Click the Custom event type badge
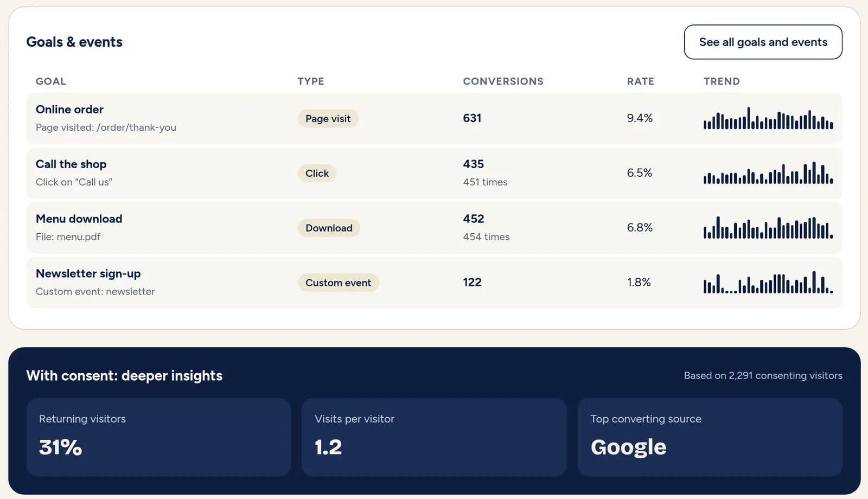The height and width of the screenshot is (499, 868). coord(338,283)
